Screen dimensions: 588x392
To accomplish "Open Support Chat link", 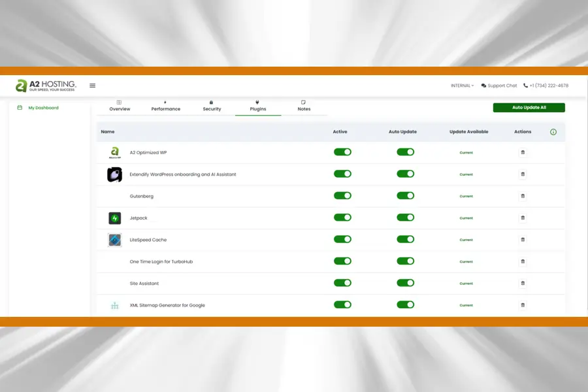I will 502,86.
